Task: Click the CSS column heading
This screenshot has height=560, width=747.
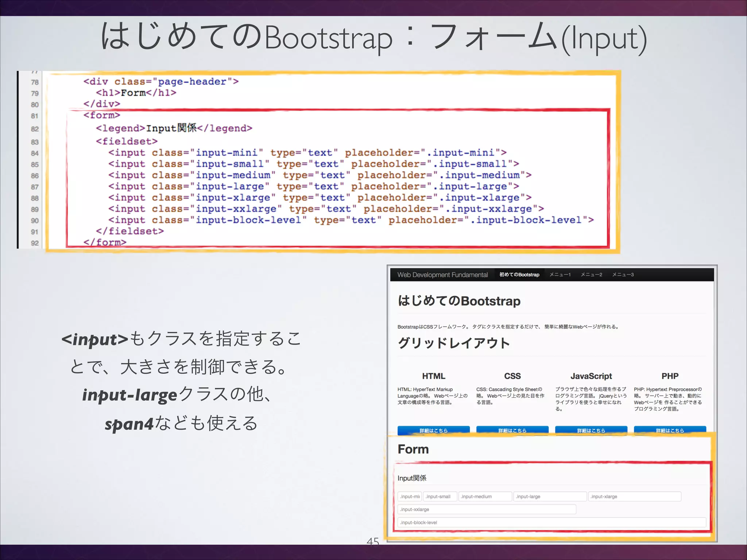Action: tap(512, 376)
